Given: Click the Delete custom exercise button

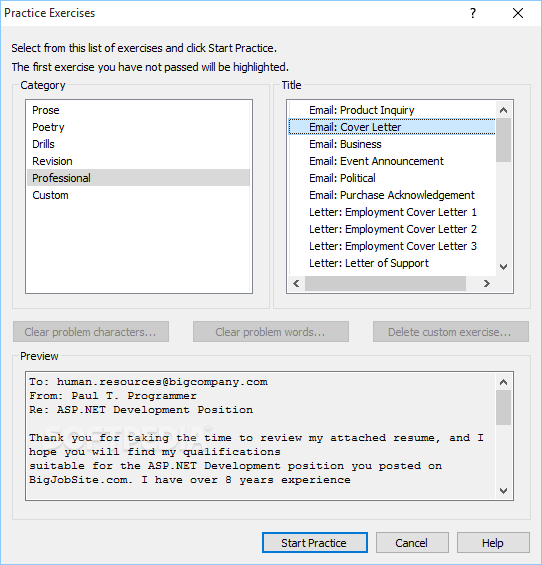Looking at the screenshot, I should [x=451, y=332].
